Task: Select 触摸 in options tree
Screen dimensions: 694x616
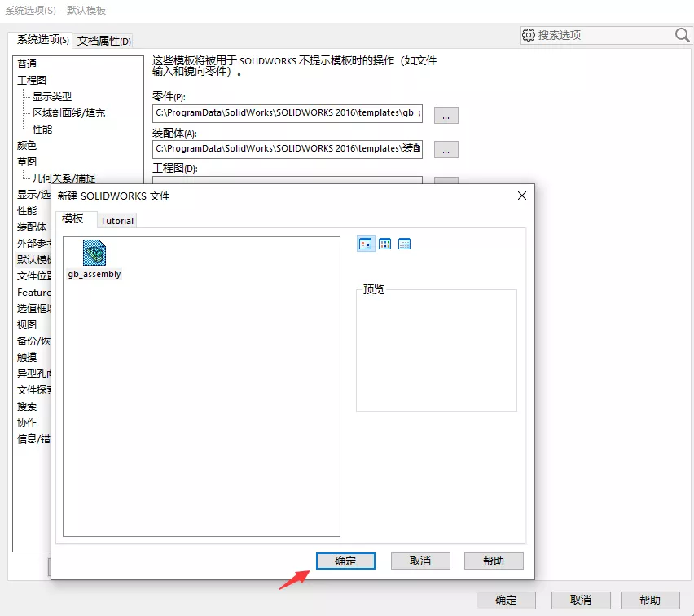Action: coord(27,358)
